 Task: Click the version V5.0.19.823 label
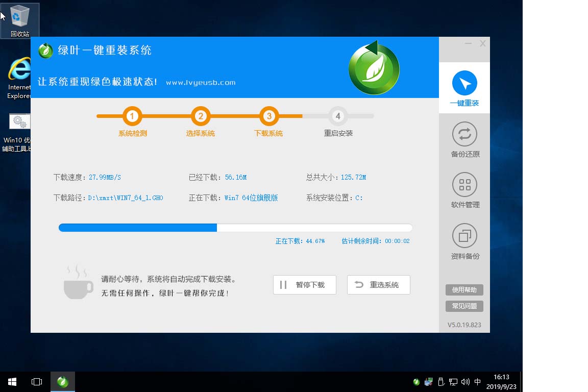tap(464, 325)
